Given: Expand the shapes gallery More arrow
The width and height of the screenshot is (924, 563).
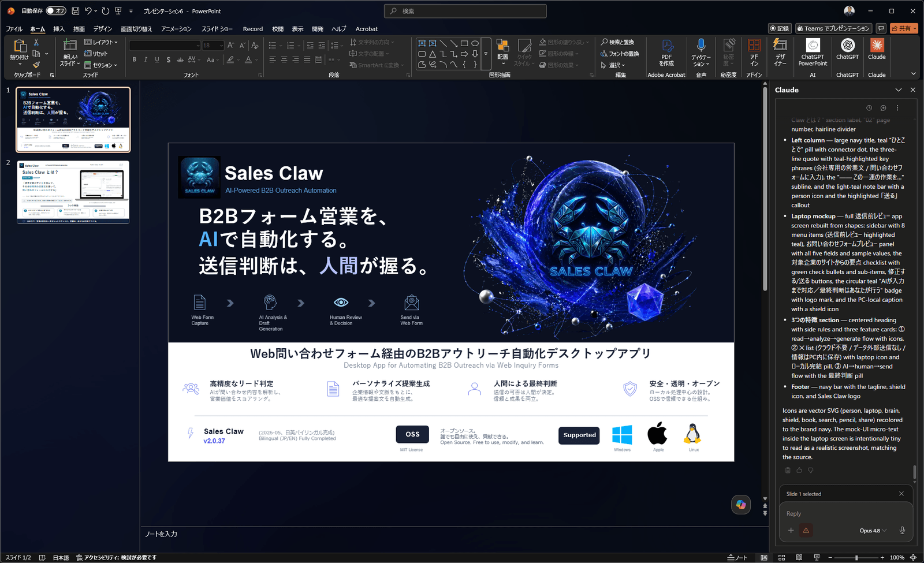Looking at the screenshot, I should pos(486,54).
